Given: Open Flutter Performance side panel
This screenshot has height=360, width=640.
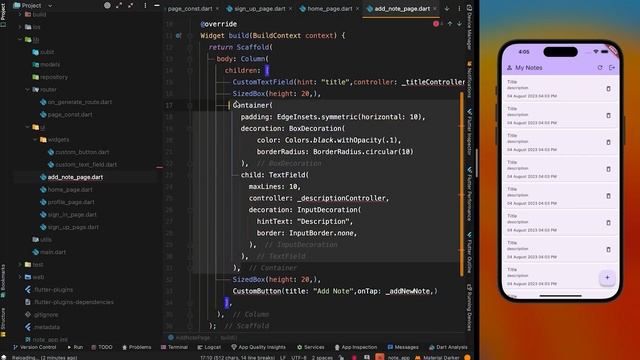Looking at the screenshot, I should pyautogui.click(x=469, y=193).
